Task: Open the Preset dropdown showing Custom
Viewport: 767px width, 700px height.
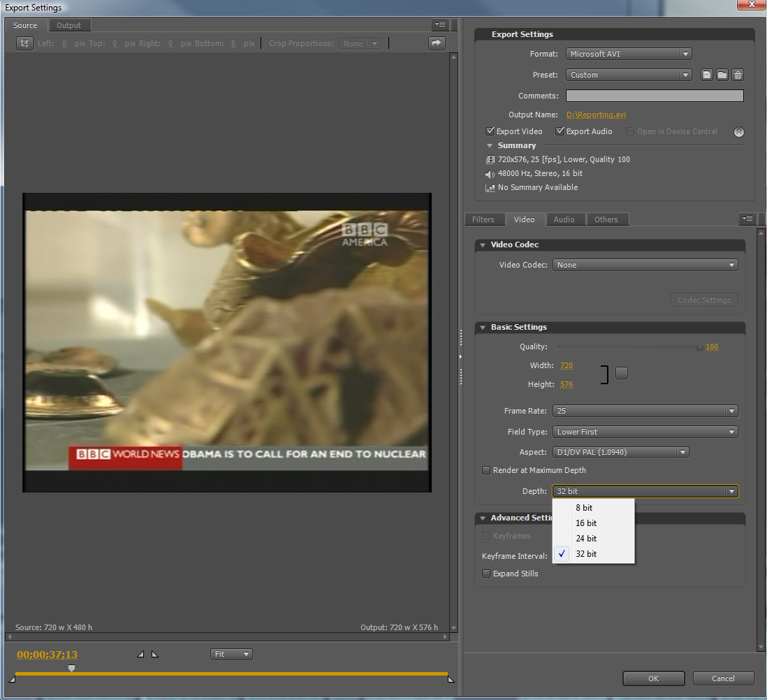Action: [x=629, y=75]
